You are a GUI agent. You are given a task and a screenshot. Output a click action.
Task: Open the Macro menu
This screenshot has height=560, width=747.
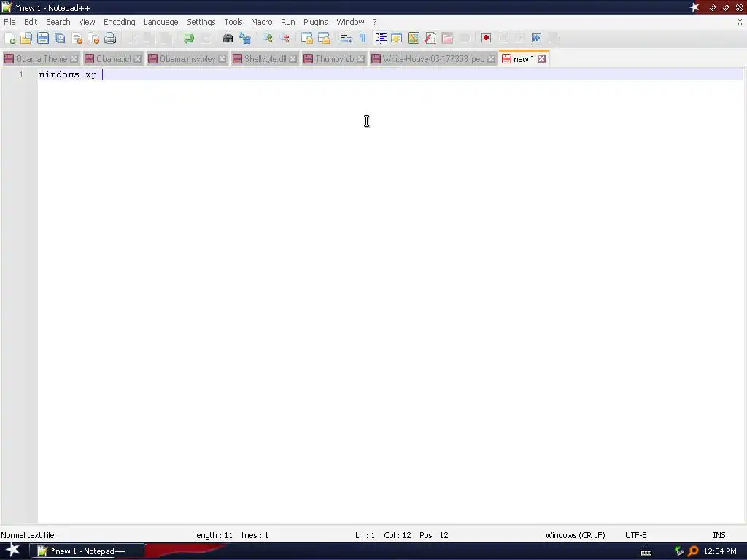(262, 22)
